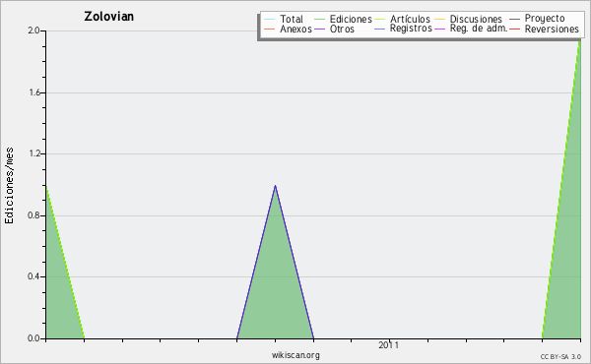Click the Ediciones/mes axis label

coord(9,186)
